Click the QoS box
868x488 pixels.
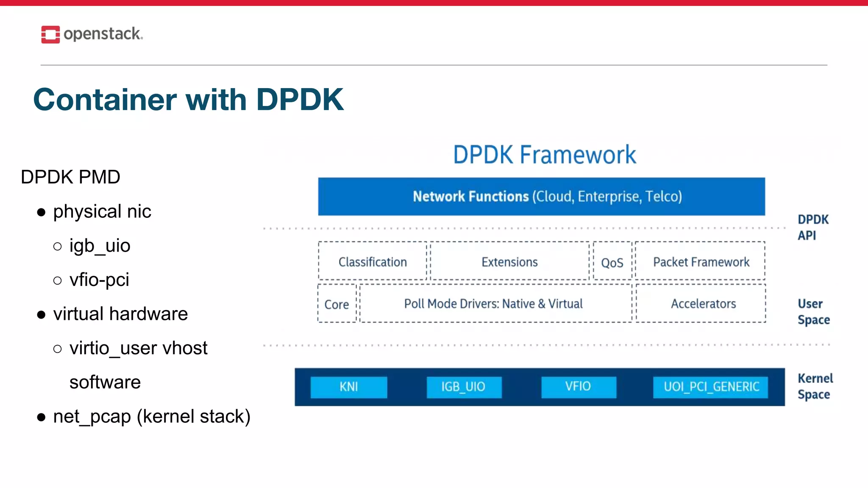(612, 261)
